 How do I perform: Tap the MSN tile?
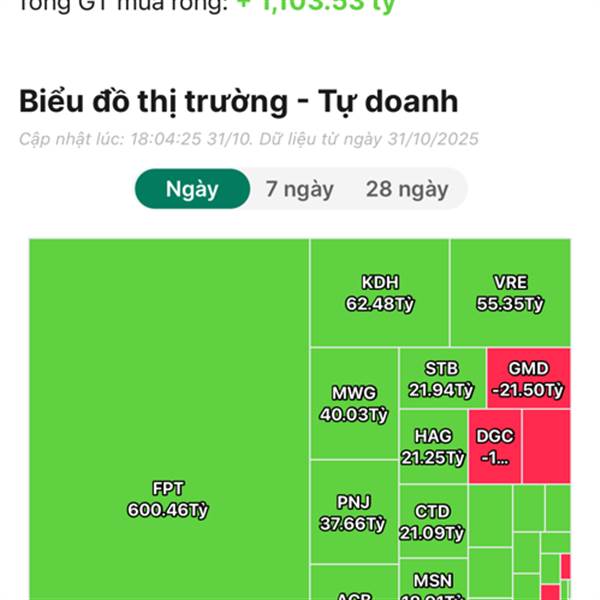pos(432,584)
